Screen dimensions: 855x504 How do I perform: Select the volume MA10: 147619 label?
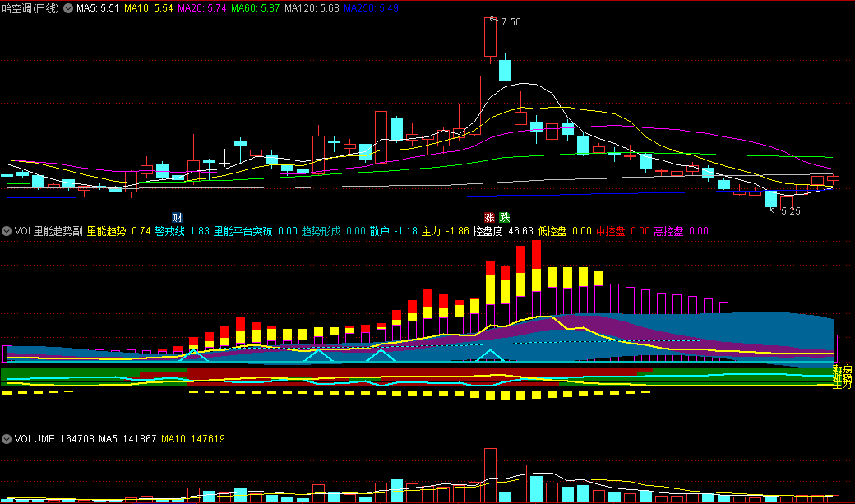click(193, 439)
